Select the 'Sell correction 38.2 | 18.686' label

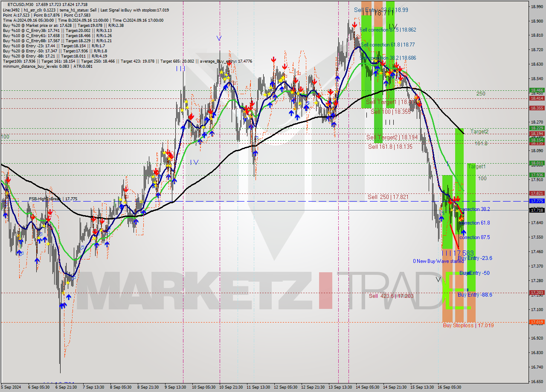pyautogui.click(x=388, y=58)
